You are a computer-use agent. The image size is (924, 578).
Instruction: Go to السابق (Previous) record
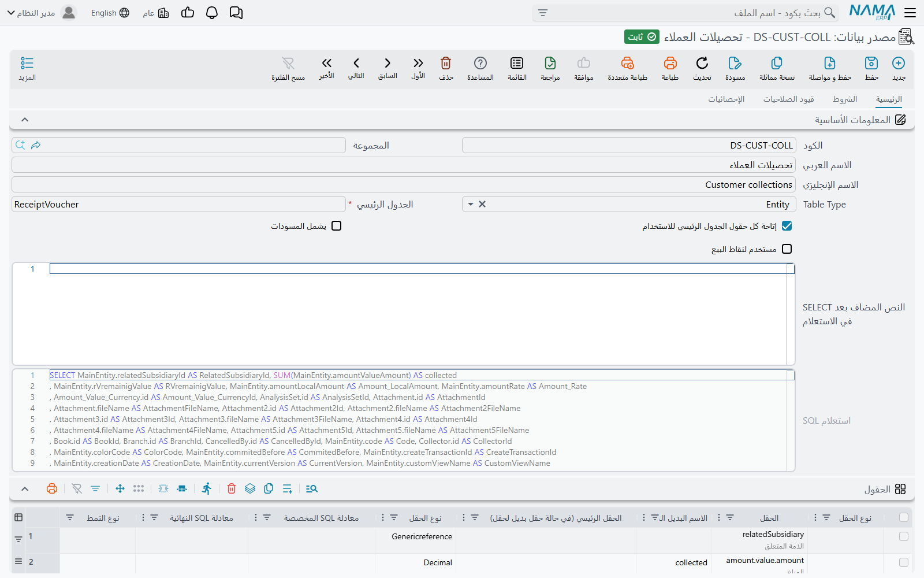388,63
